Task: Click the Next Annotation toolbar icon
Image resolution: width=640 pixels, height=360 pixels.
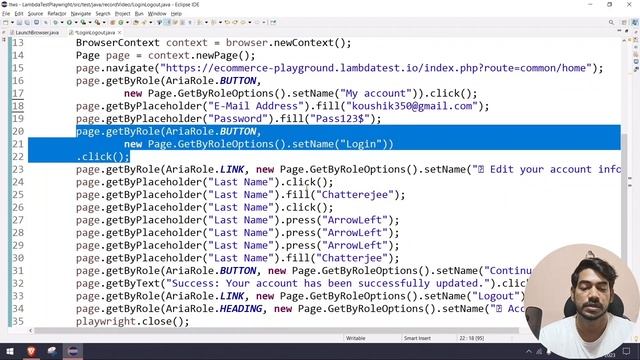Action: coord(200,22)
